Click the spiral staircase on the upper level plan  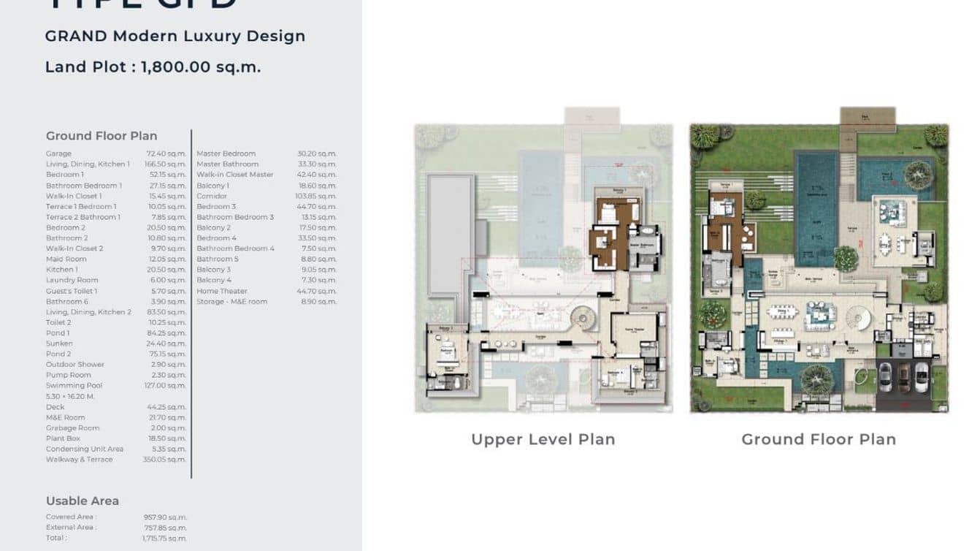click(583, 319)
